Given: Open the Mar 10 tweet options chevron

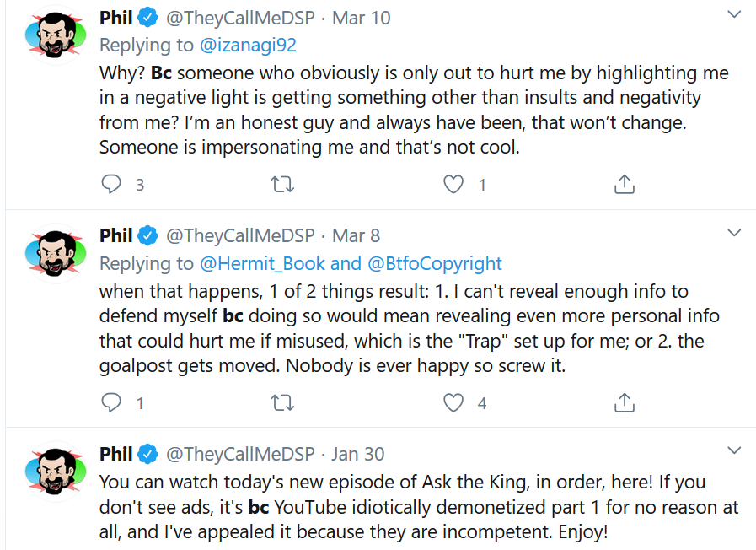Looking at the screenshot, I should (x=734, y=14).
